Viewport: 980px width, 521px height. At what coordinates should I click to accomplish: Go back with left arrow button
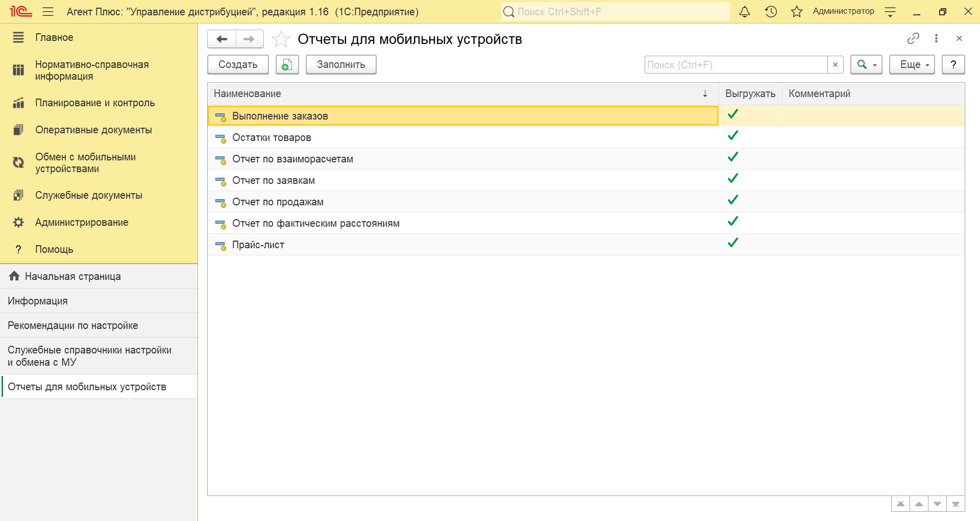[222, 39]
